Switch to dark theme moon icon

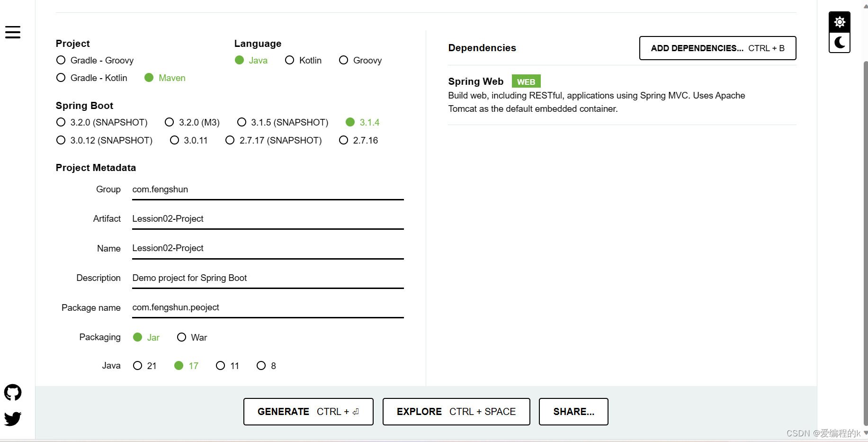pyautogui.click(x=840, y=43)
